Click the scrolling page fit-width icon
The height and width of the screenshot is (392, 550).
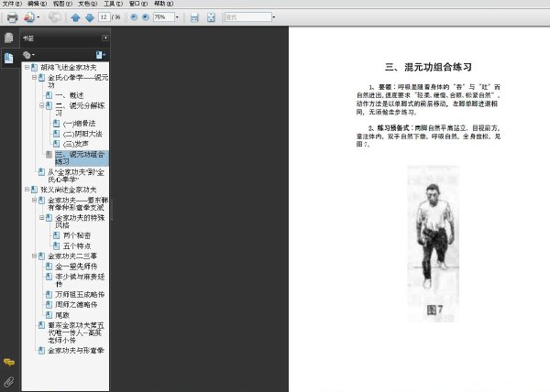(x=194, y=17)
